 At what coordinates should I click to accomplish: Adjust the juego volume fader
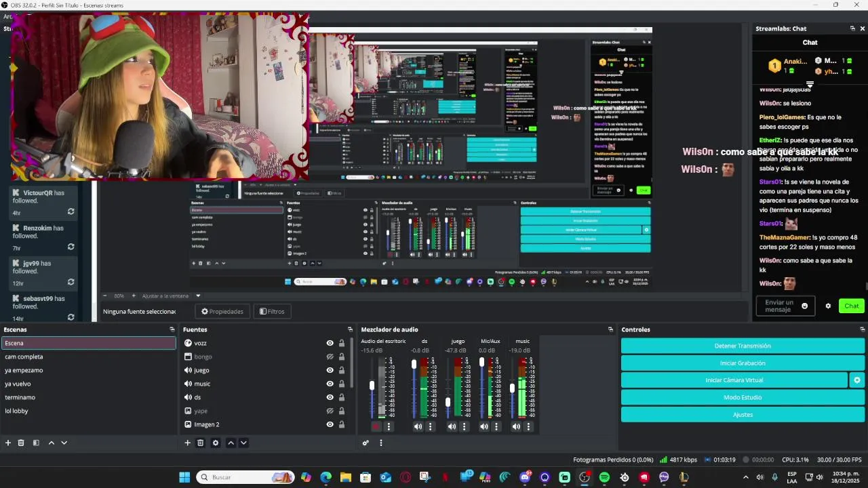tap(448, 402)
